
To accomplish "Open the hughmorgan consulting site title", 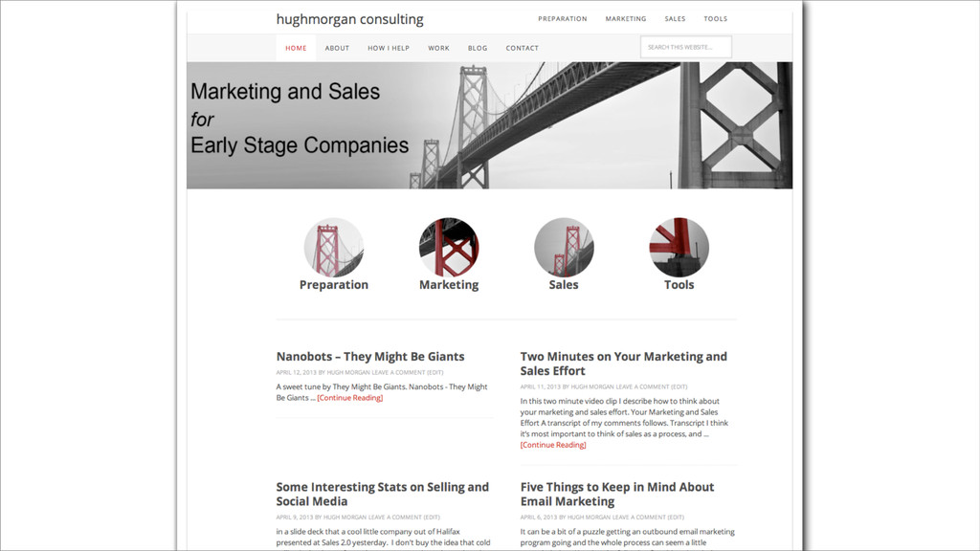I will [x=350, y=19].
